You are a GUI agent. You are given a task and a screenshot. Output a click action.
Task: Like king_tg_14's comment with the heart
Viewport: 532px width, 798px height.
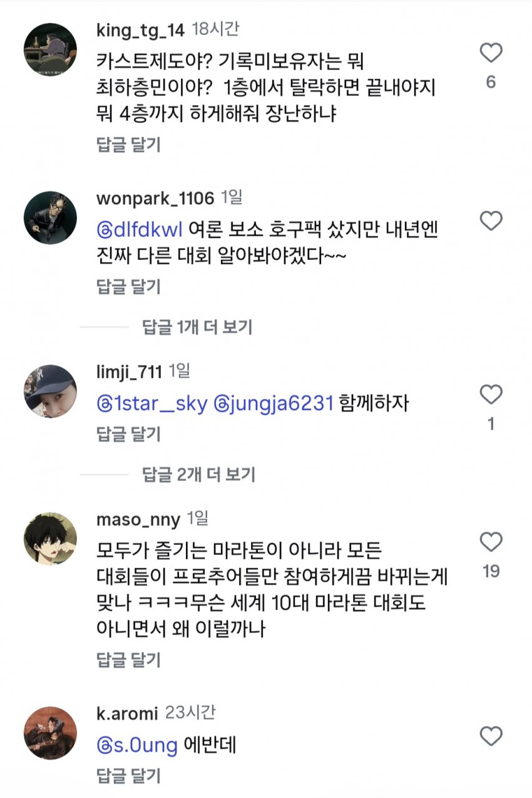click(x=491, y=54)
